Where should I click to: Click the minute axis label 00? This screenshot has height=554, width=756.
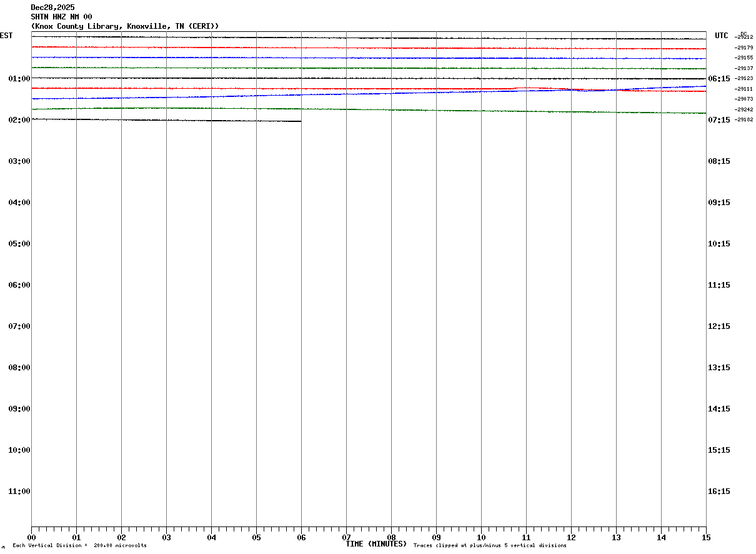31,538
